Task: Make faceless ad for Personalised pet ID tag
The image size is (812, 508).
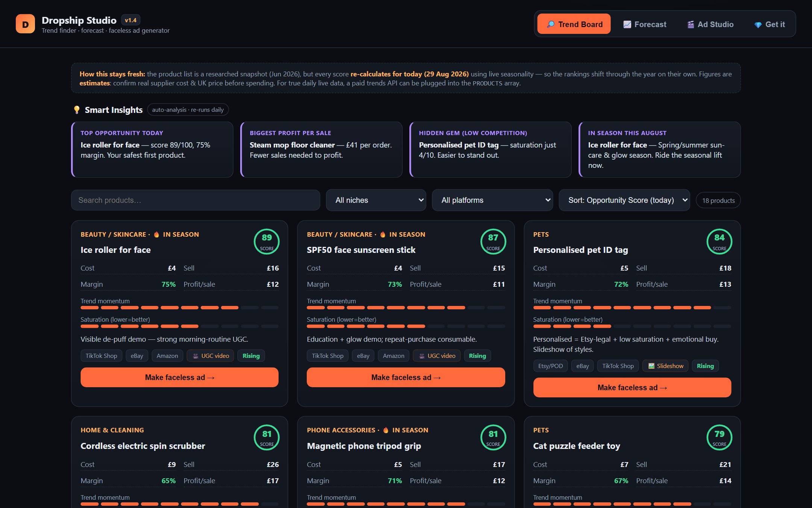Action: click(x=632, y=388)
